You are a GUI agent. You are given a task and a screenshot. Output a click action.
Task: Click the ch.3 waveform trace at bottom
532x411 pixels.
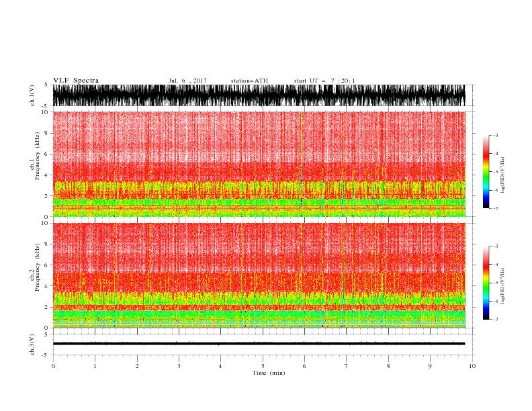pos(259,344)
